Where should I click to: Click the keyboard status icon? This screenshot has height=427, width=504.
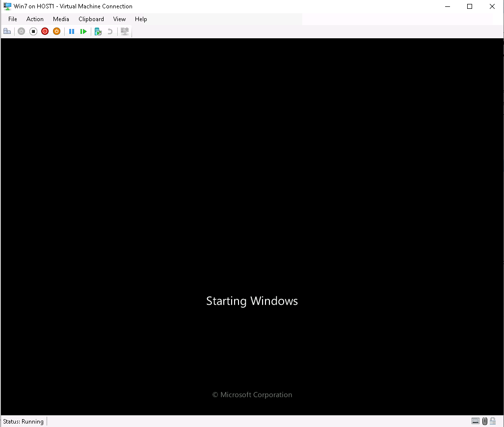[476, 421]
